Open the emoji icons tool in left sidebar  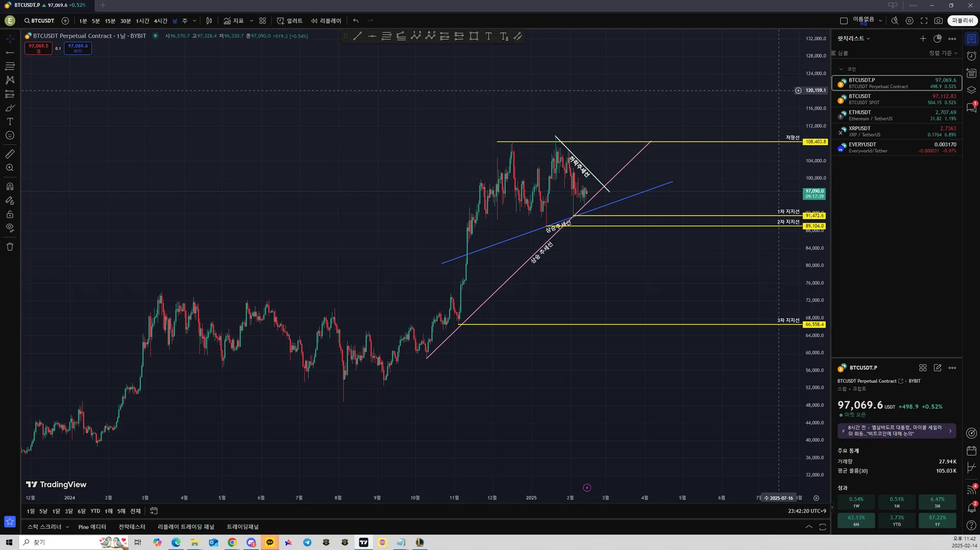click(10, 135)
